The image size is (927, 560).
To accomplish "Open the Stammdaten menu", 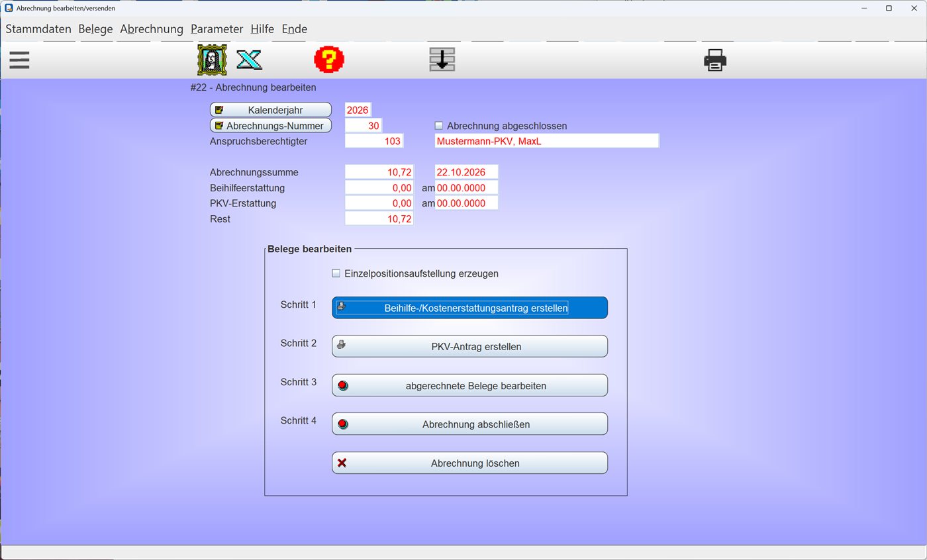I will [38, 29].
